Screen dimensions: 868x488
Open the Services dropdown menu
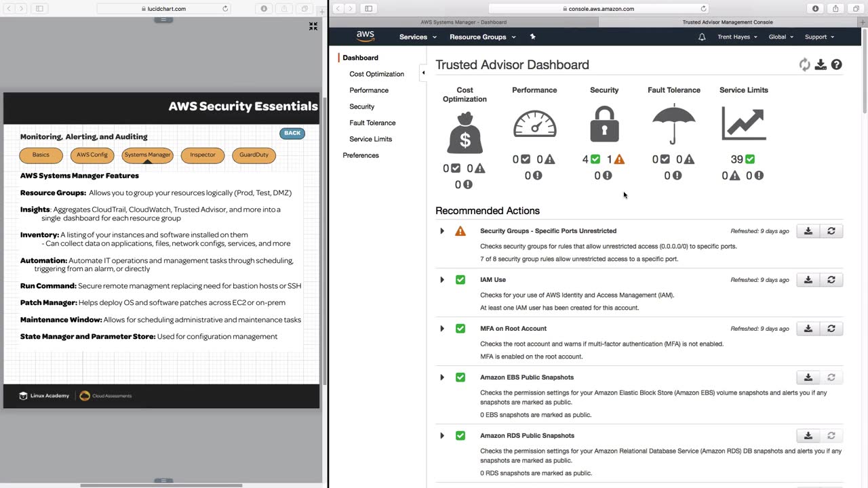416,37
